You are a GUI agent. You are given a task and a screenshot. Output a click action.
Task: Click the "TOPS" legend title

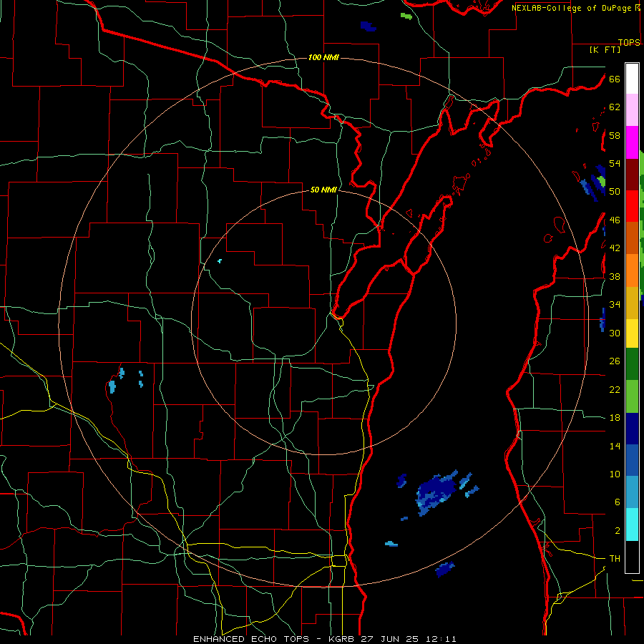pos(629,43)
